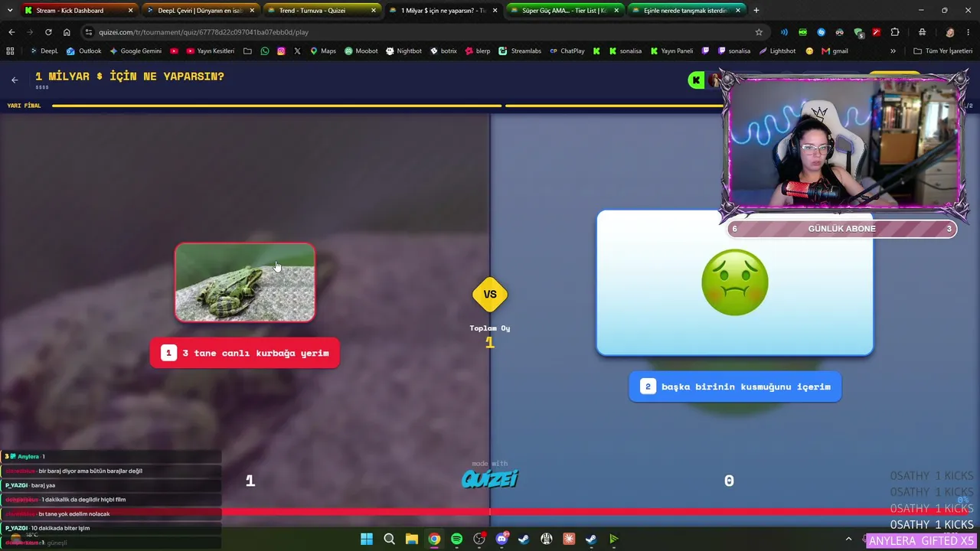The width and height of the screenshot is (980, 551).
Task: Open the new tab plus button
Action: 756,11
